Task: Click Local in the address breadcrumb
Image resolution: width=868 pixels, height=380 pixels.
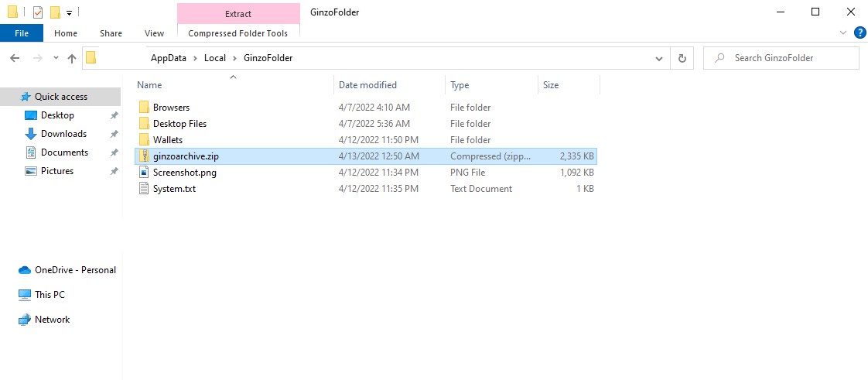Action: click(215, 58)
